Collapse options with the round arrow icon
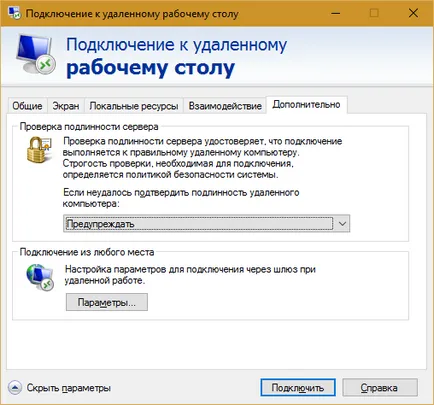Viewport: 434px width, 405px height. (15, 388)
